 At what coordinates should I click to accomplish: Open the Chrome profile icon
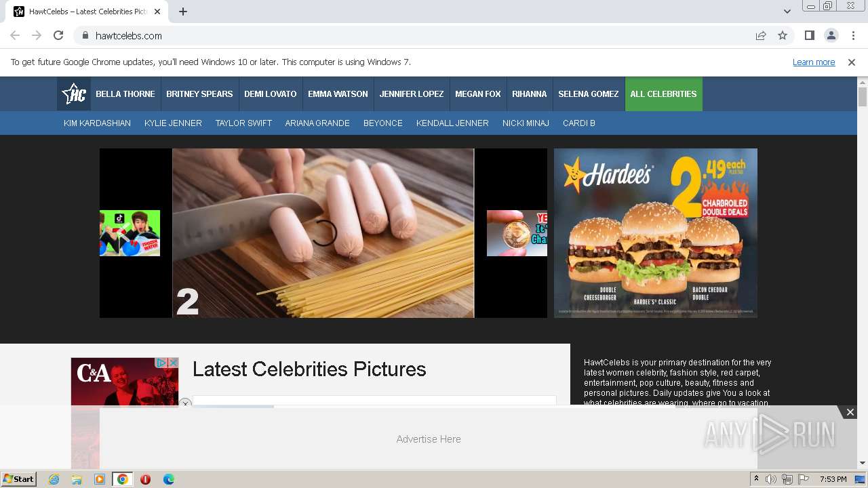(x=831, y=35)
